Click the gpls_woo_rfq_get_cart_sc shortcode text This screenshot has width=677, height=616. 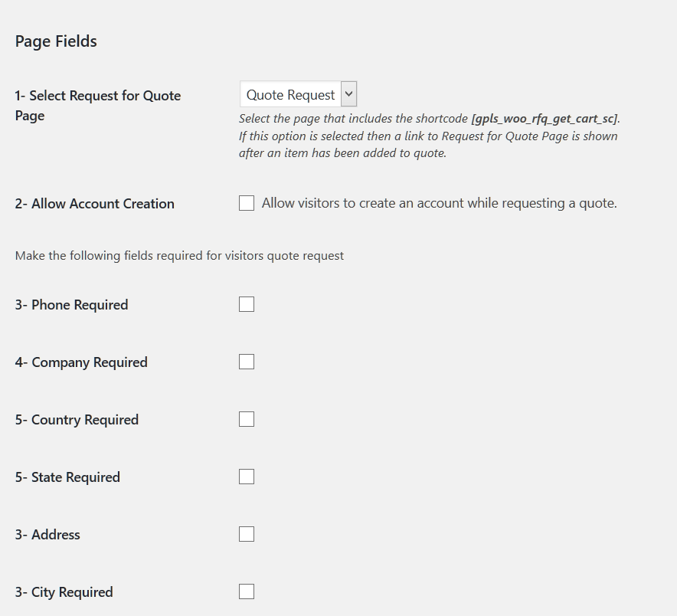tap(544, 119)
